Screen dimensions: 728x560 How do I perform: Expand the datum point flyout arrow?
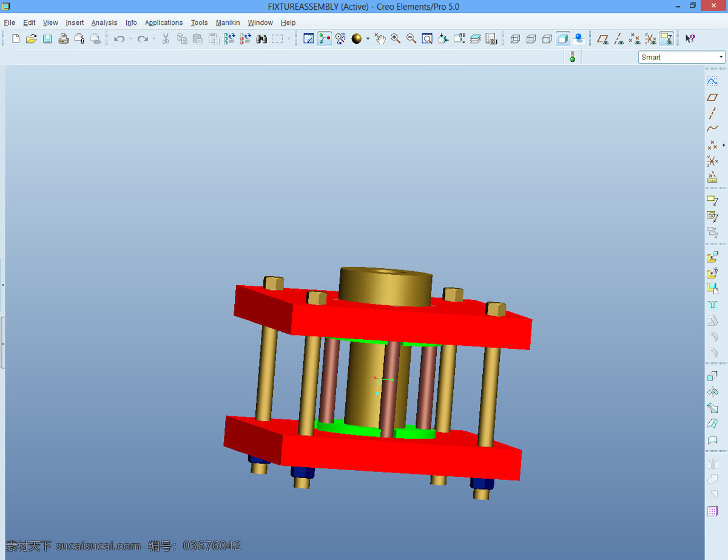point(723,145)
